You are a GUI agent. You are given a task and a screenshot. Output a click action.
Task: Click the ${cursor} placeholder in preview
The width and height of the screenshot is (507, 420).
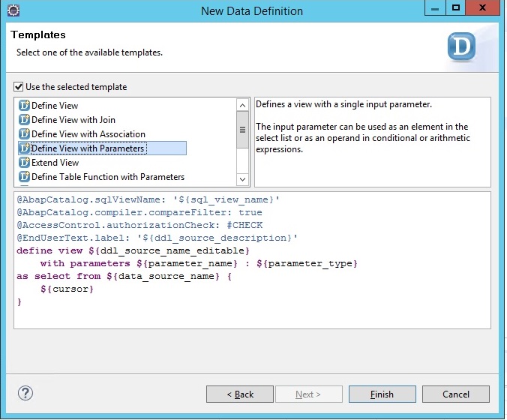click(67, 289)
